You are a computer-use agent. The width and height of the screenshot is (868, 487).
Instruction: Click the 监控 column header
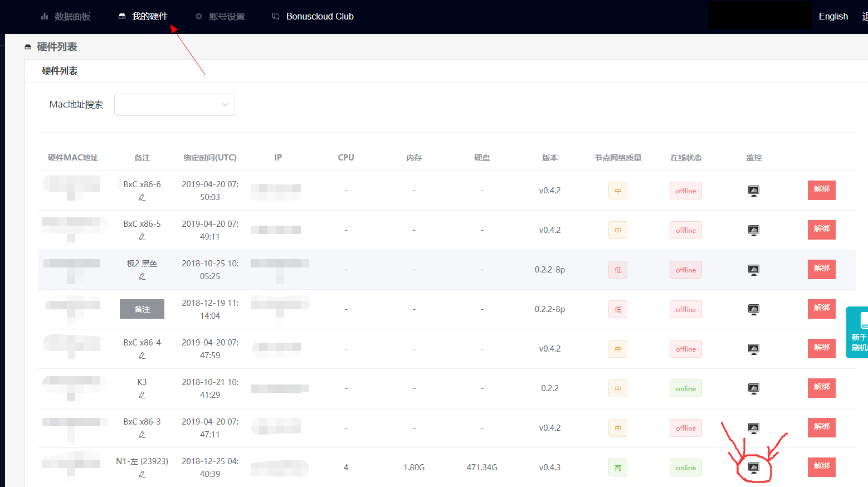[x=754, y=158]
